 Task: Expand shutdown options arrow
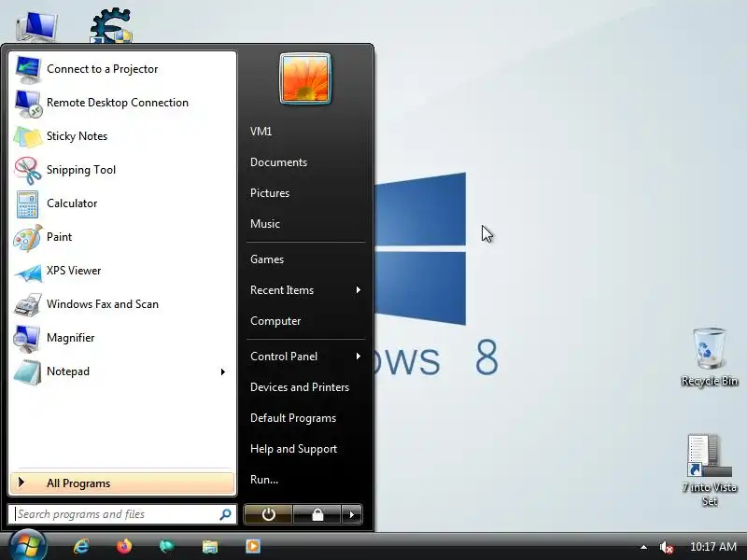coord(352,515)
